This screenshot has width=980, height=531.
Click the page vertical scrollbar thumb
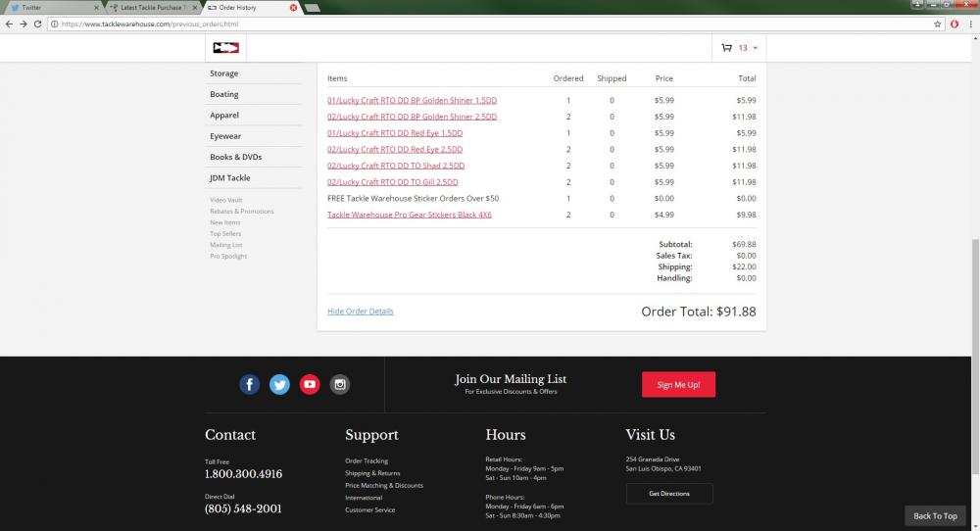[x=975, y=356]
